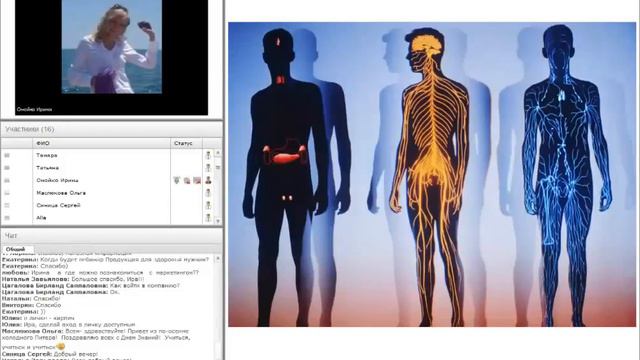
Task: Select participant Татьяна
Action: (x=47, y=168)
